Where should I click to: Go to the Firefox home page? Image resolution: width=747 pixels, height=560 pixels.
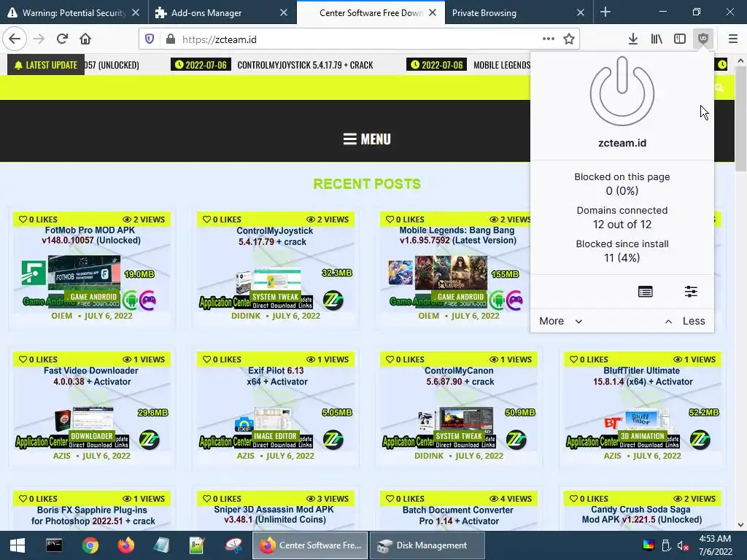(85, 39)
